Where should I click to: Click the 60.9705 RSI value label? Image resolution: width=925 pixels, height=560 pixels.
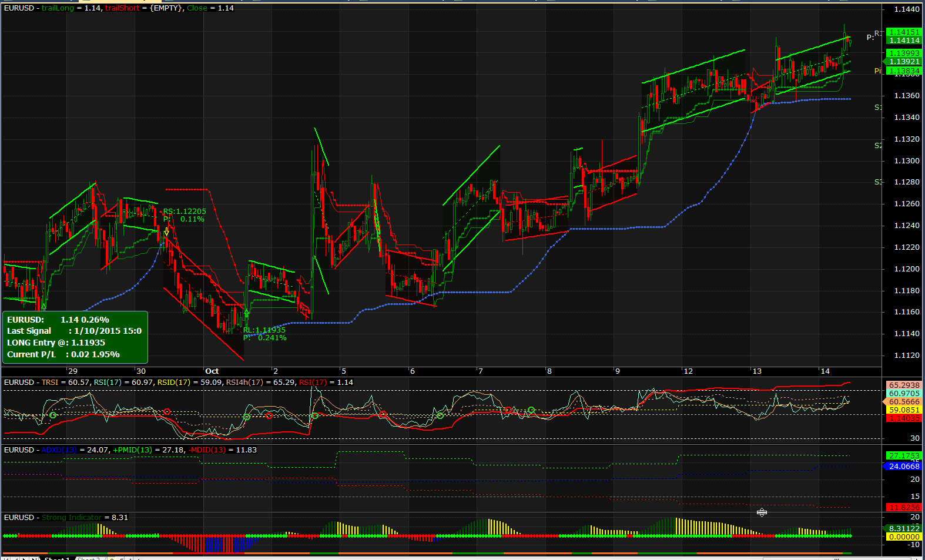[x=904, y=394]
